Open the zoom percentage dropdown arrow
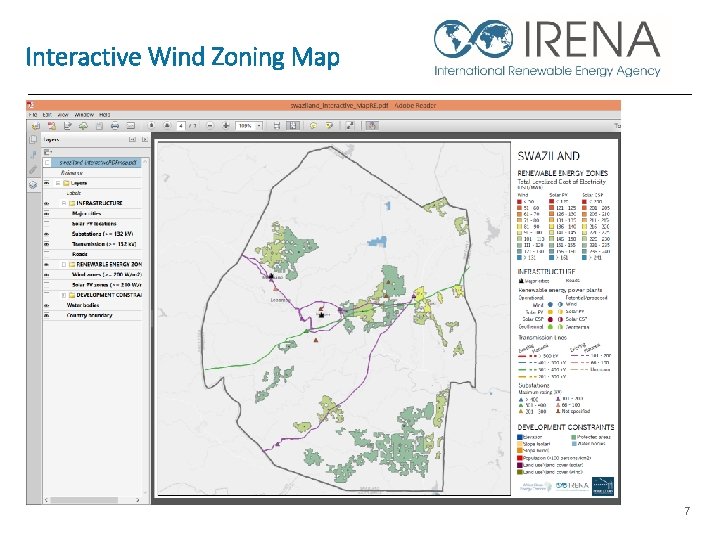 (259, 125)
